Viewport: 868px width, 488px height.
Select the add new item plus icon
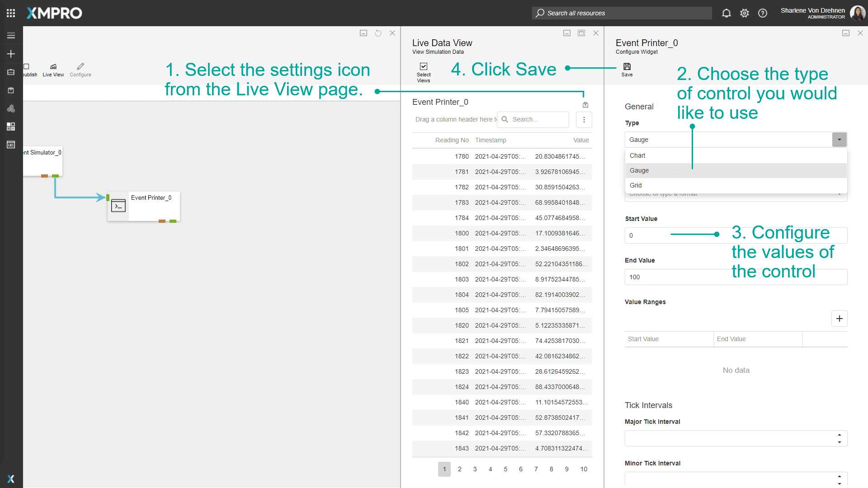[11, 54]
